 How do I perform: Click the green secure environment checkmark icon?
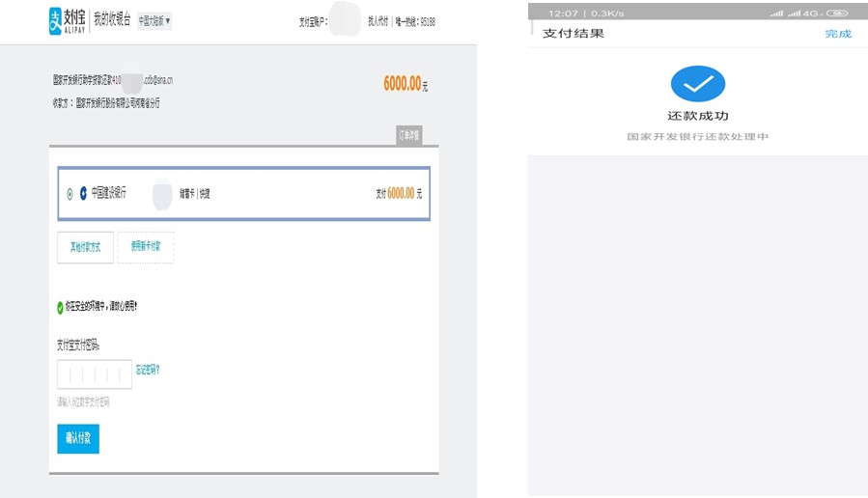click(x=60, y=307)
